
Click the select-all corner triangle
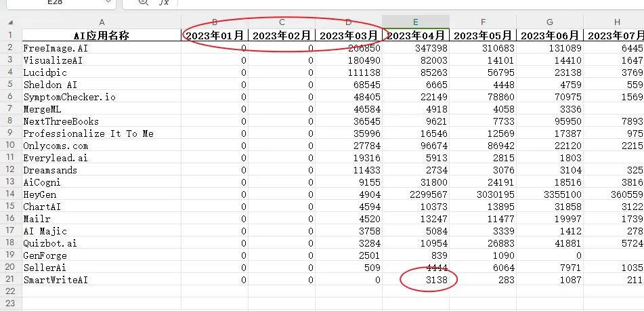11,22
